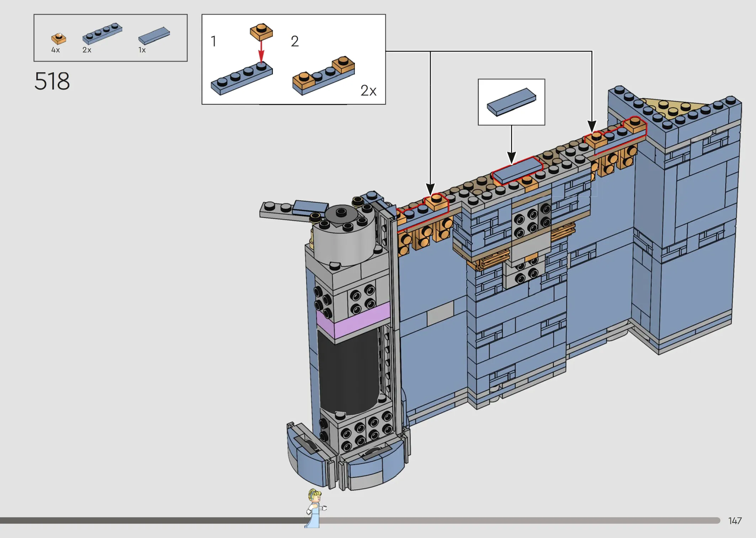Click the blue tile in the callout box

tap(511, 102)
